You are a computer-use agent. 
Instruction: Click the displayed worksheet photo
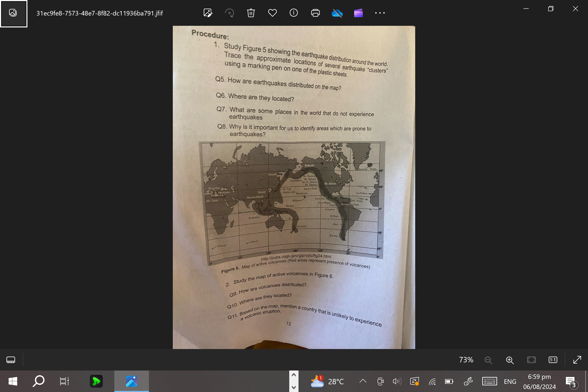point(294,187)
